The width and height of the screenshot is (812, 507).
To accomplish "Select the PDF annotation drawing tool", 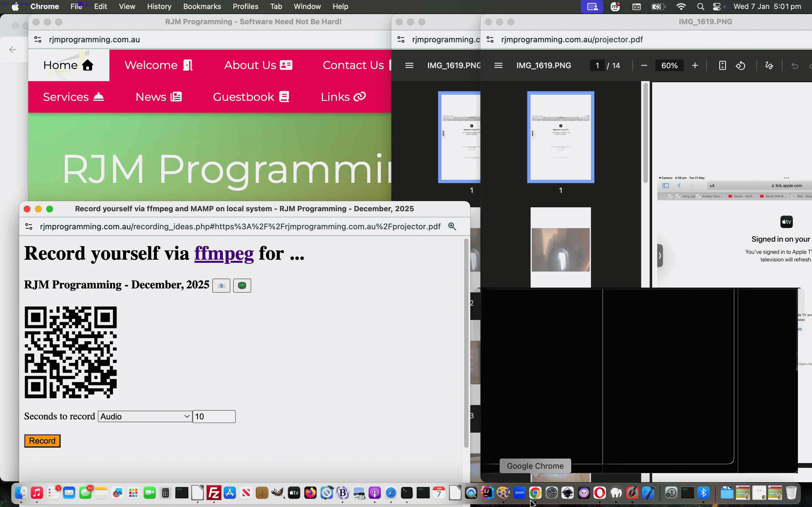I will tap(769, 65).
